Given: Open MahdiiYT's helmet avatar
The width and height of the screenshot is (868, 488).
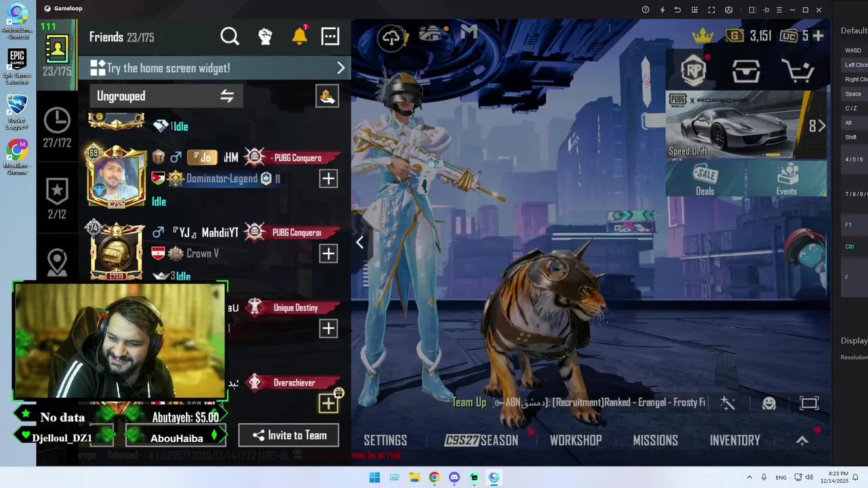Looking at the screenshot, I should pos(117,251).
